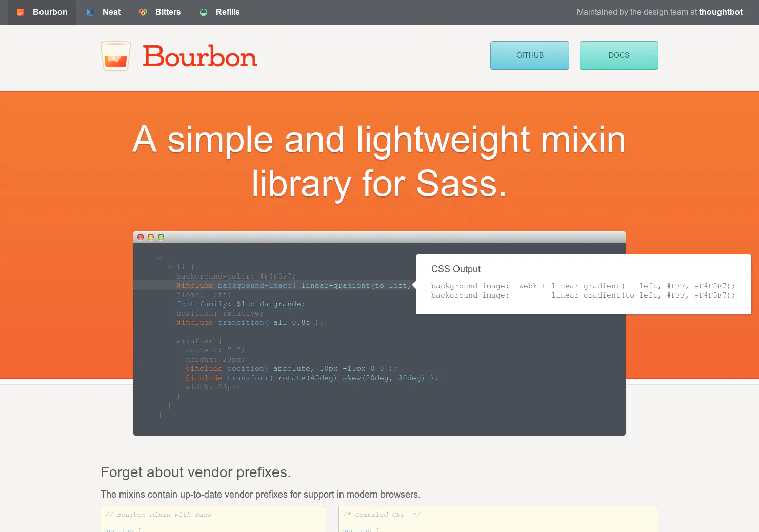This screenshot has height=532, width=759.
Task: Click the GITHUB button
Action: [x=530, y=55]
